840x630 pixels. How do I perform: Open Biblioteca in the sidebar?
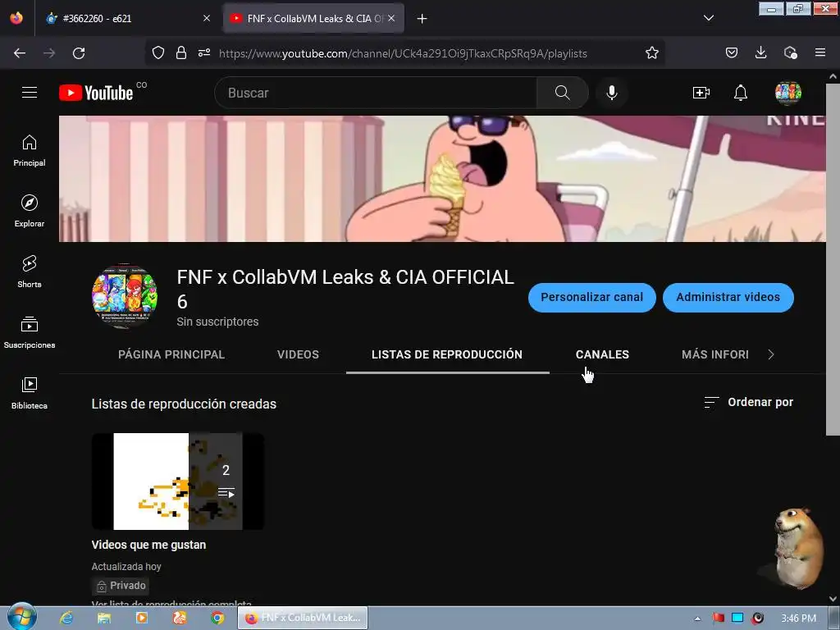pyautogui.click(x=30, y=393)
